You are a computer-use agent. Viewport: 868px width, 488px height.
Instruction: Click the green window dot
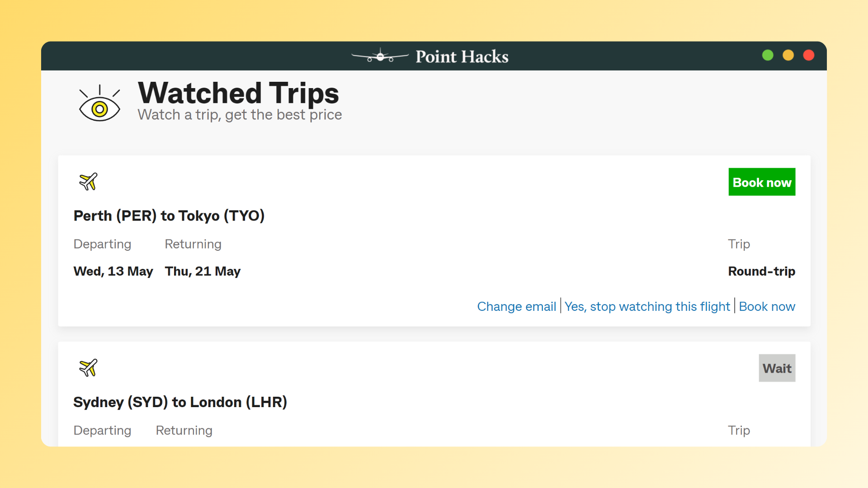[x=768, y=55]
